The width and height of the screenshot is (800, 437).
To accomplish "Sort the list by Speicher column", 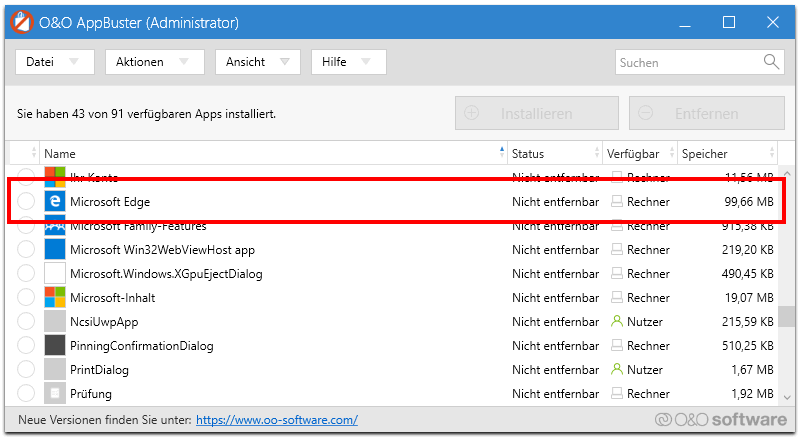I will tap(728, 153).
